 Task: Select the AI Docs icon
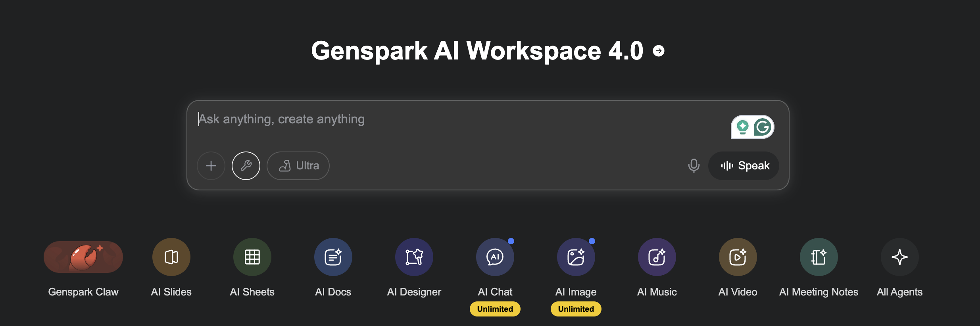333,257
